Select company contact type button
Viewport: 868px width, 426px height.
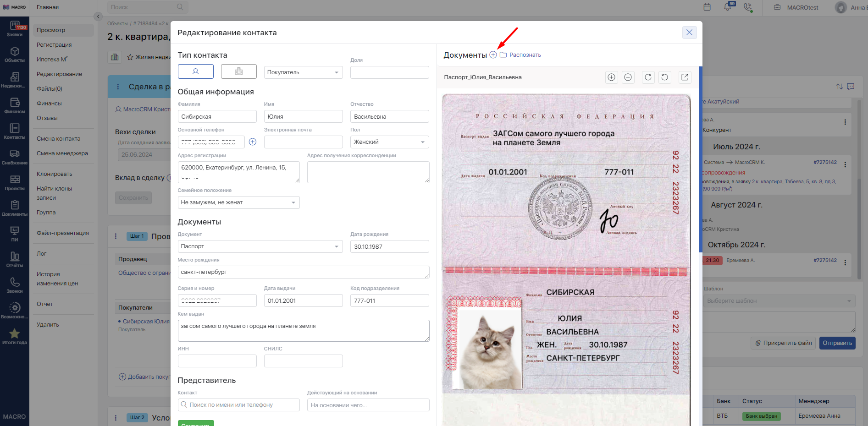pyautogui.click(x=238, y=71)
